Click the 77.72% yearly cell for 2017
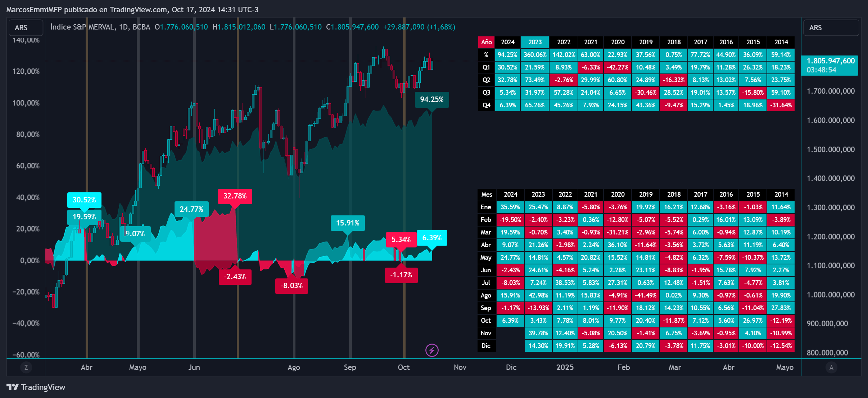 700,55
